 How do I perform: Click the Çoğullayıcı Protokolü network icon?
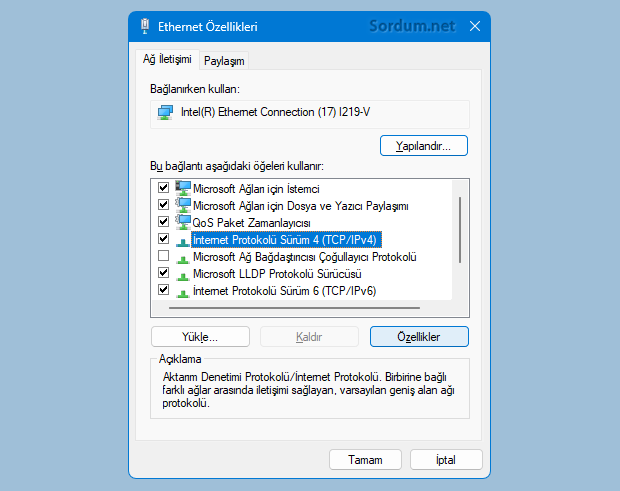[x=183, y=259]
